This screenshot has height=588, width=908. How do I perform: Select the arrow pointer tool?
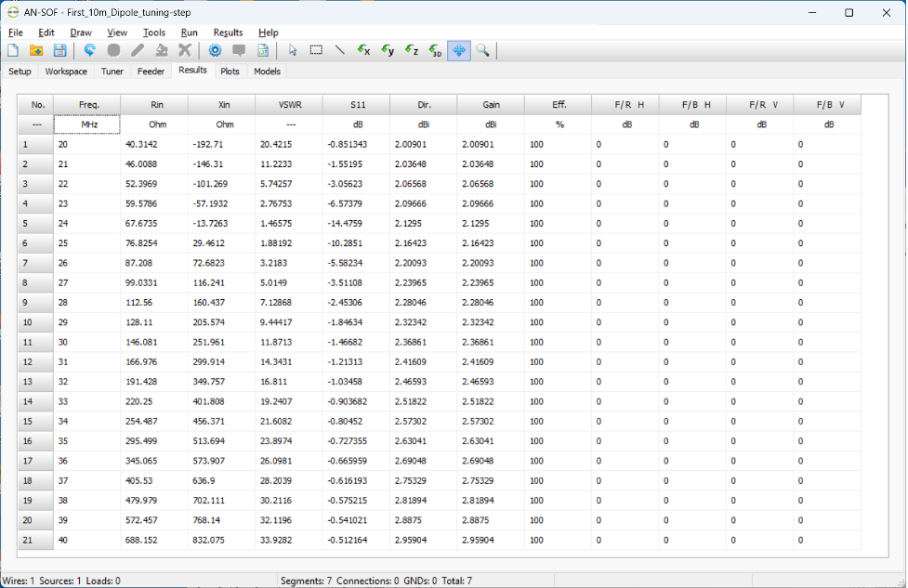point(293,50)
